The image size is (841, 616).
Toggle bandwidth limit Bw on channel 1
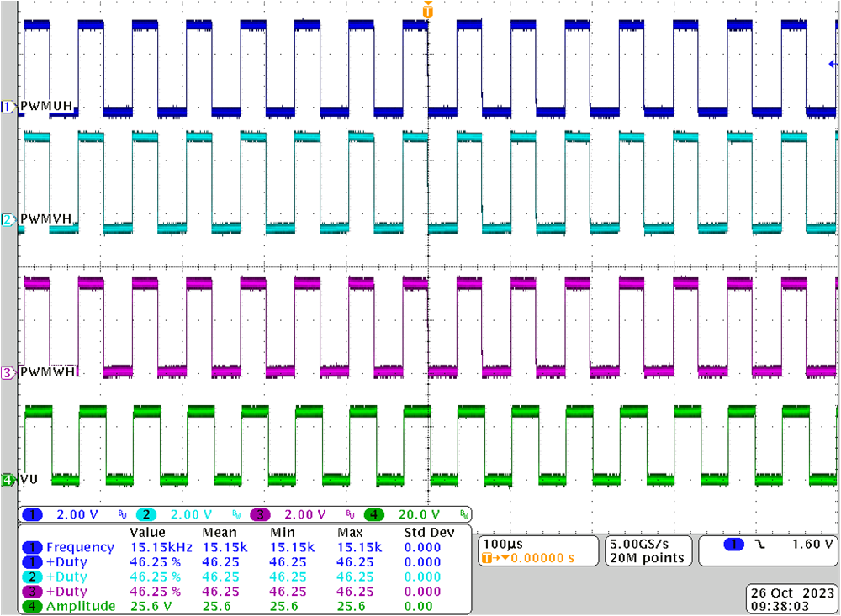121,514
